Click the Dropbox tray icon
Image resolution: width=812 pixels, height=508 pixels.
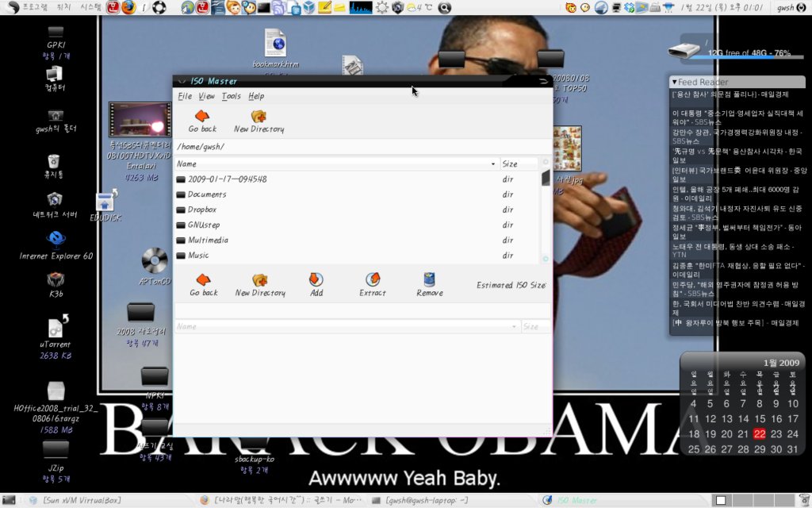tap(629, 8)
